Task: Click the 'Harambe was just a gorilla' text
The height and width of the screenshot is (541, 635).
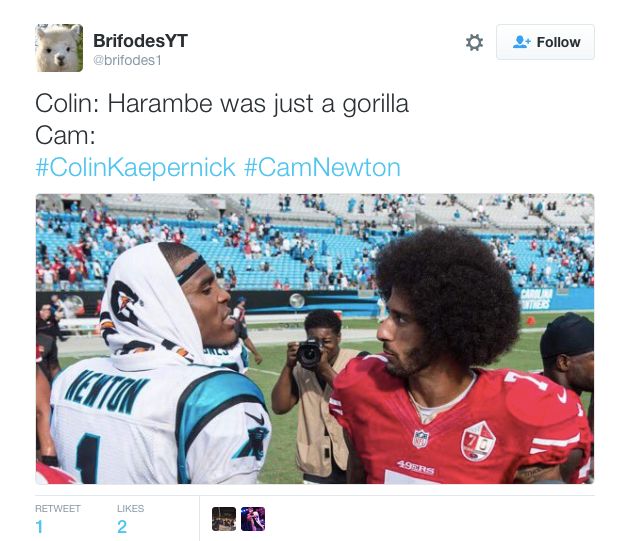Action: (x=258, y=104)
